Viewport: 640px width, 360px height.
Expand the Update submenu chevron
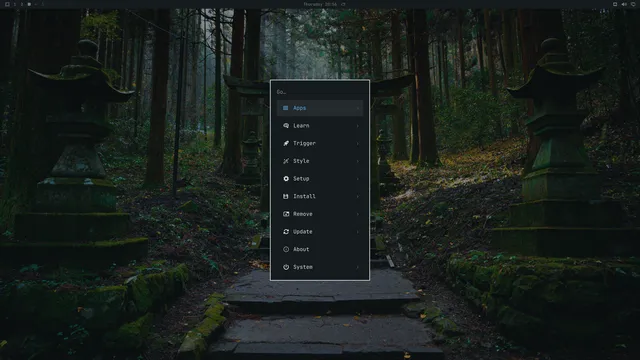(358, 231)
